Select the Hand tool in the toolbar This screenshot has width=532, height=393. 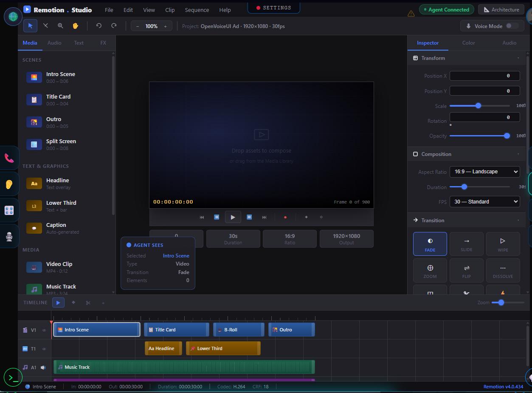pos(75,25)
